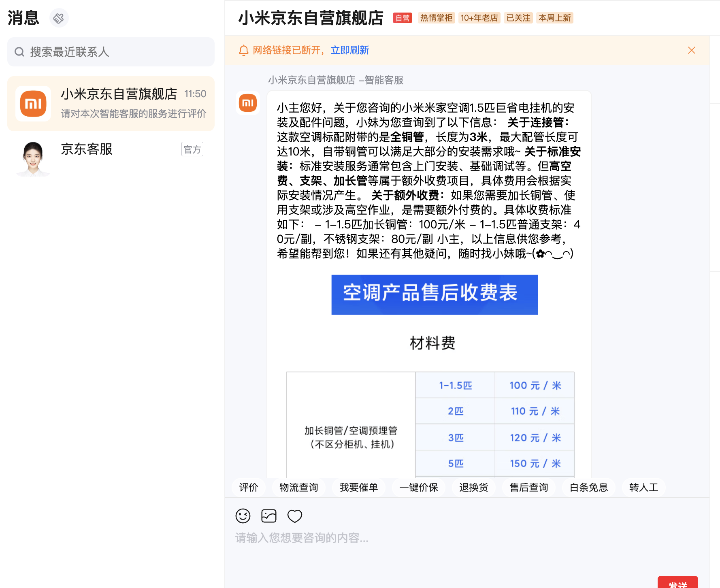The height and width of the screenshot is (588, 720).
Task: Click the 100 元 / 米 cell
Action: 535,385
